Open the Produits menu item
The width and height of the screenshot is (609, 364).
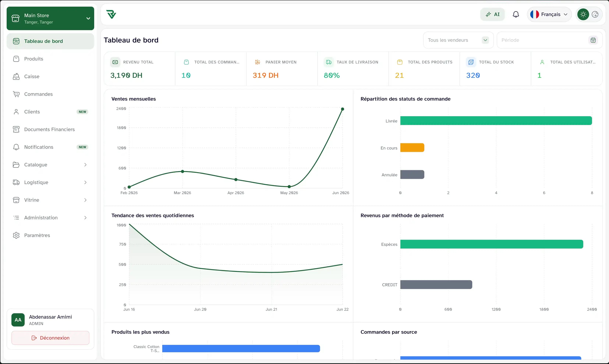[x=50, y=59]
